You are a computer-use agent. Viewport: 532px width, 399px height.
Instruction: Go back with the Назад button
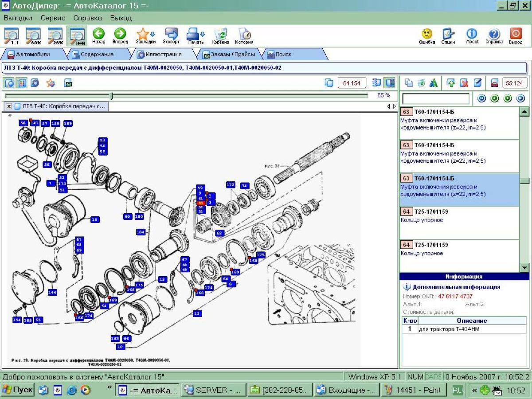pos(98,36)
